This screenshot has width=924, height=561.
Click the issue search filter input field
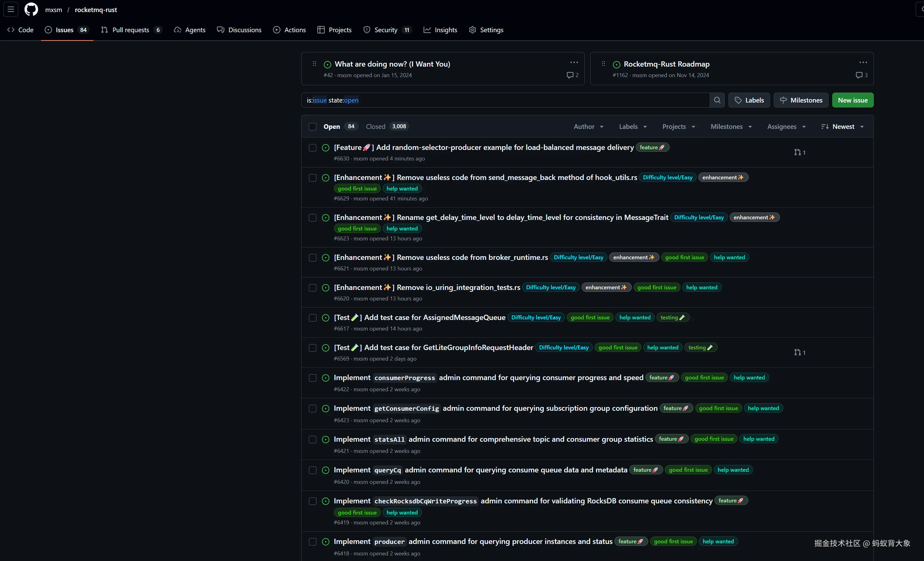[506, 100]
